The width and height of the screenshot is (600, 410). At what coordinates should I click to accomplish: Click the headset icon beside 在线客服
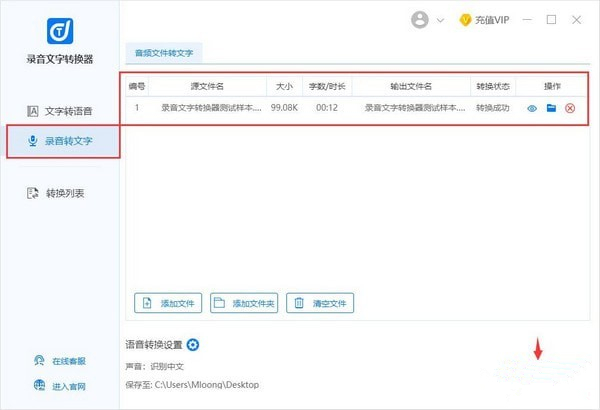[x=39, y=361]
